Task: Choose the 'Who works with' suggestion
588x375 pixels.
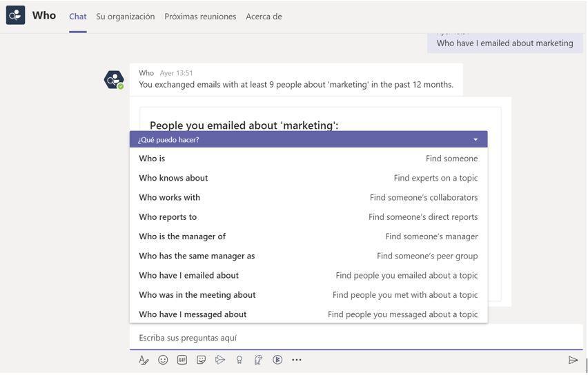Action: point(308,197)
